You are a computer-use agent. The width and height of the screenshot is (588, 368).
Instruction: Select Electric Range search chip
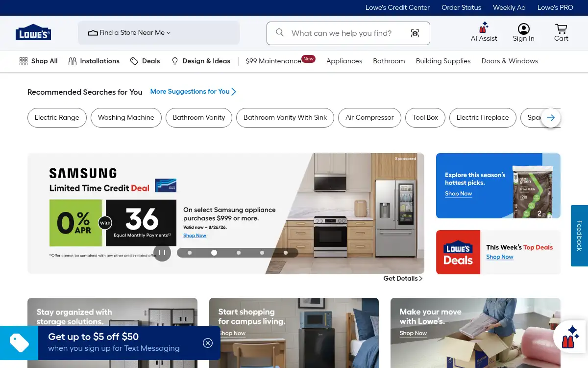pyautogui.click(x=57, y=118)
